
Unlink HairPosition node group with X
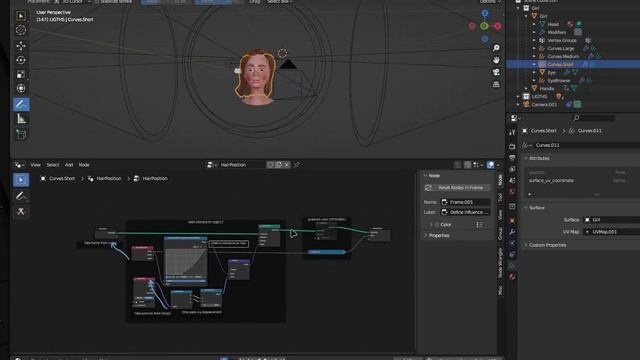pyautogui.click(x=287, y=165)
